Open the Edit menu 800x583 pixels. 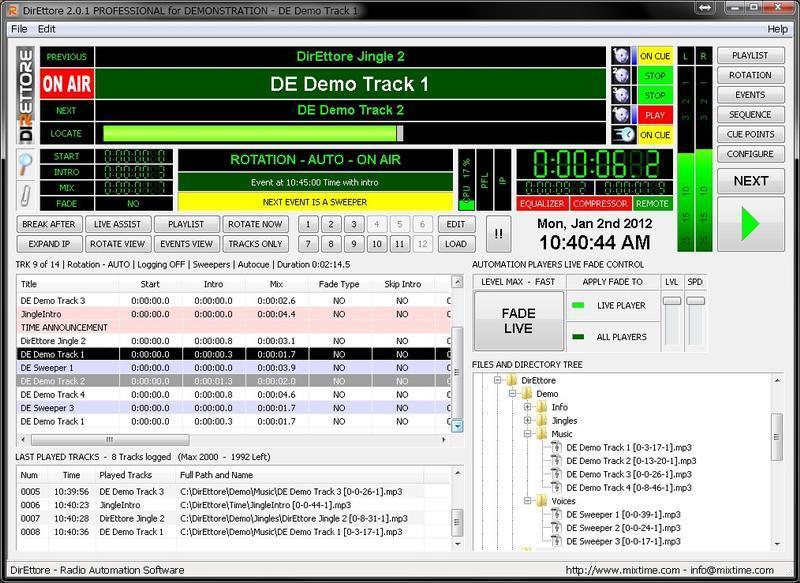point(46,29)
